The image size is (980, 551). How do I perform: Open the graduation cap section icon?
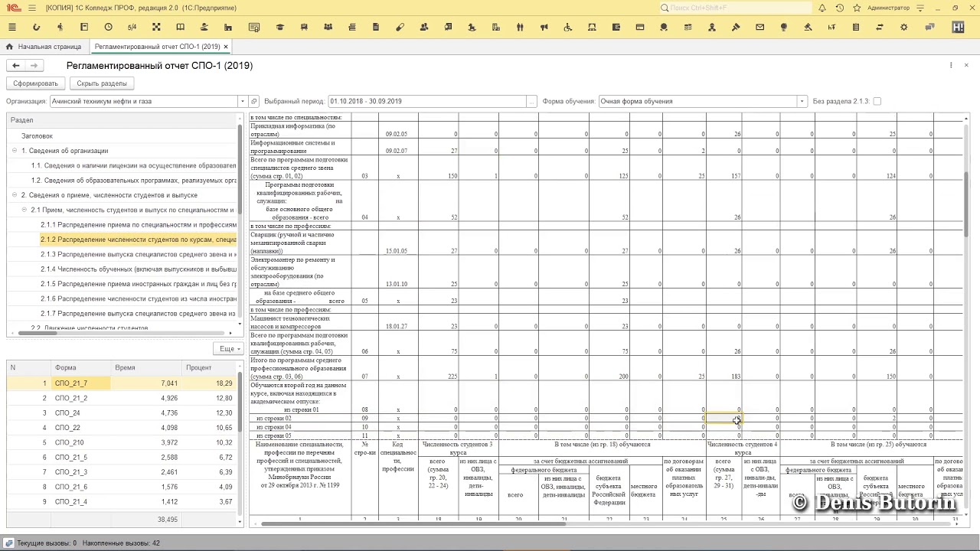(279, 27)
